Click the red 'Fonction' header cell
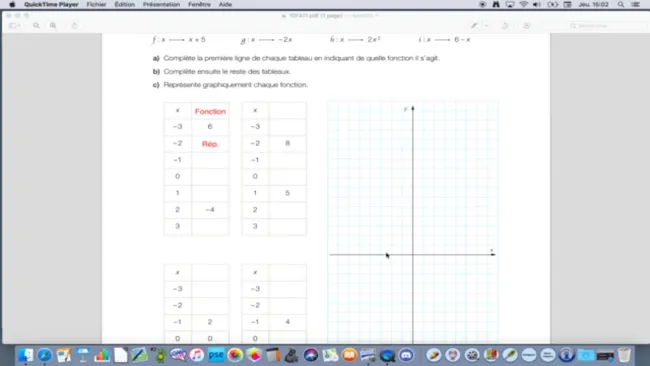650x366 pixels. 210,111
